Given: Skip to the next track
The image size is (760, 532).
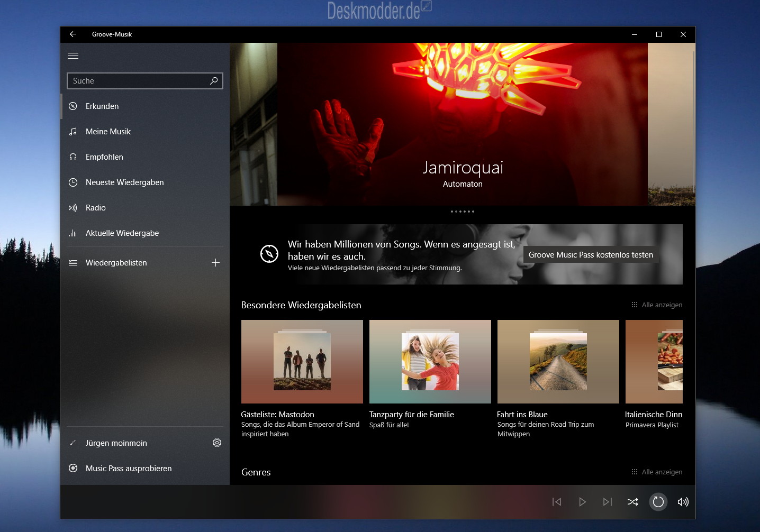Looking at the screenshot, I should click(x=608, y=502).
